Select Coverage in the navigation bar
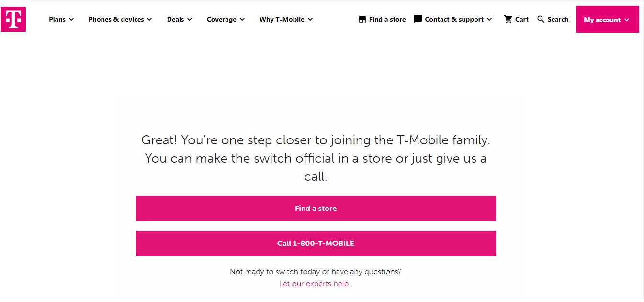644x302 pixels. [x=222, y=19]
